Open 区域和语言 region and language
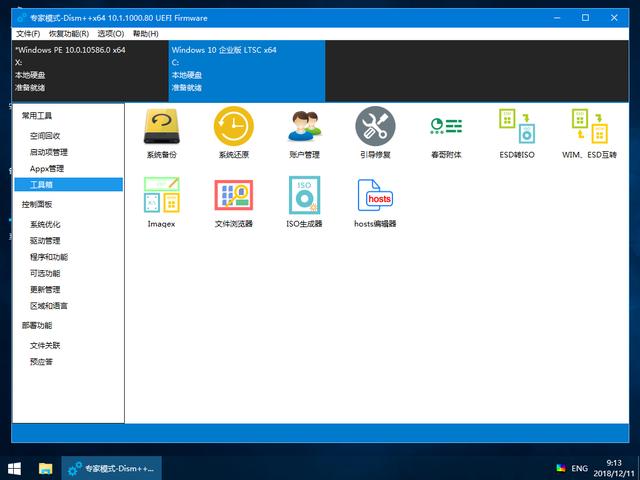The width and height of the screenshot is (640, 480). point(49,306)
